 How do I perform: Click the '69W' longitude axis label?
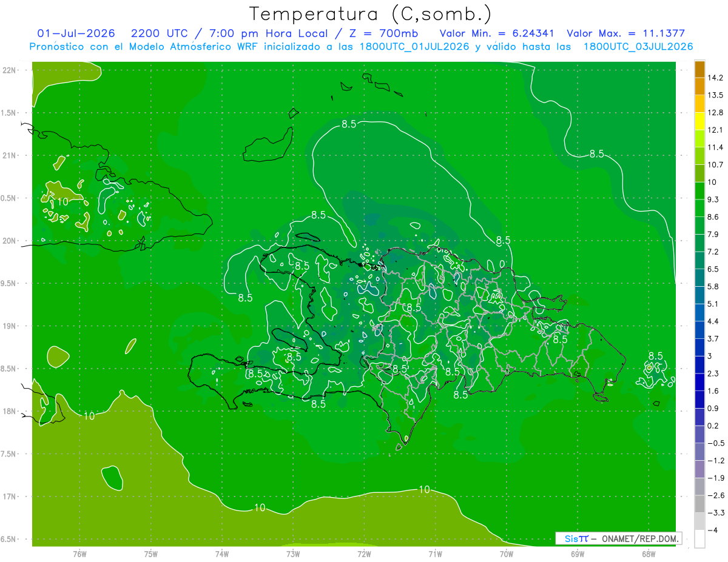tap(578, 554)
